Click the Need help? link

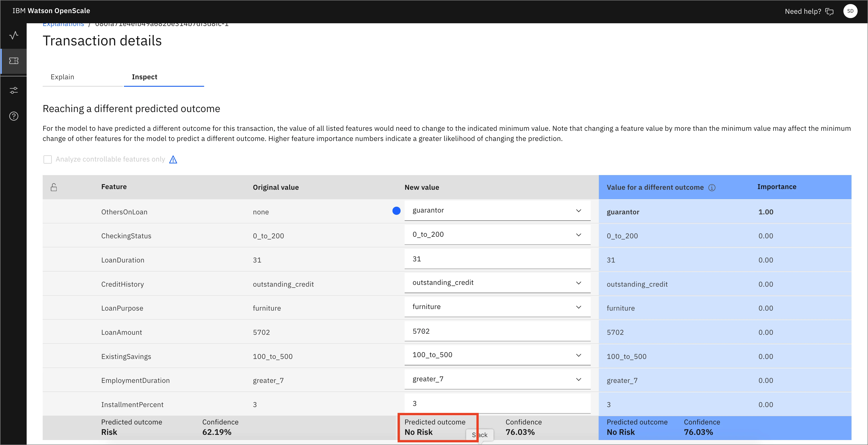(803, 12)
